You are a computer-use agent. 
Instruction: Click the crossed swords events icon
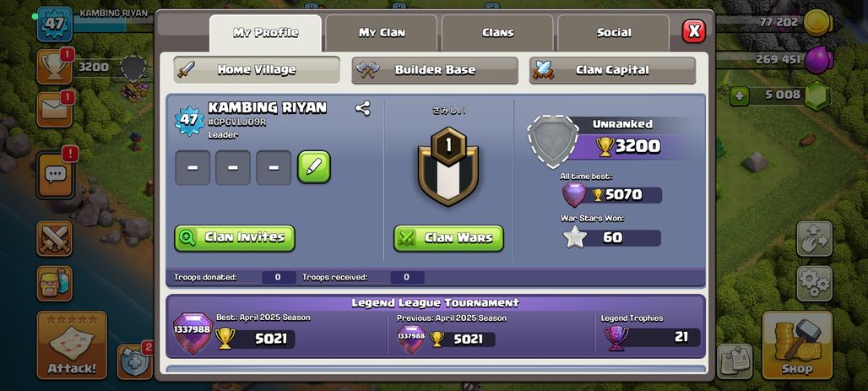pos(54,238)
